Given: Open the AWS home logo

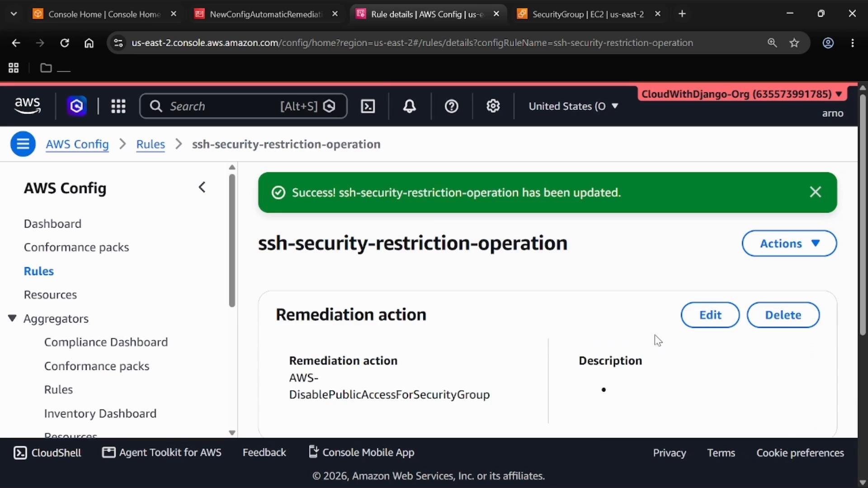Looking at the screenshot, I should pos(28,106).
